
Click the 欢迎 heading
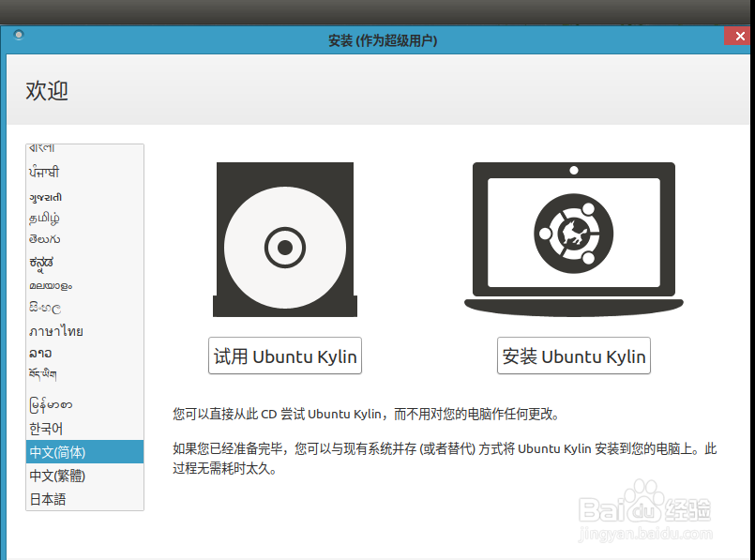(x=47, y=91)
